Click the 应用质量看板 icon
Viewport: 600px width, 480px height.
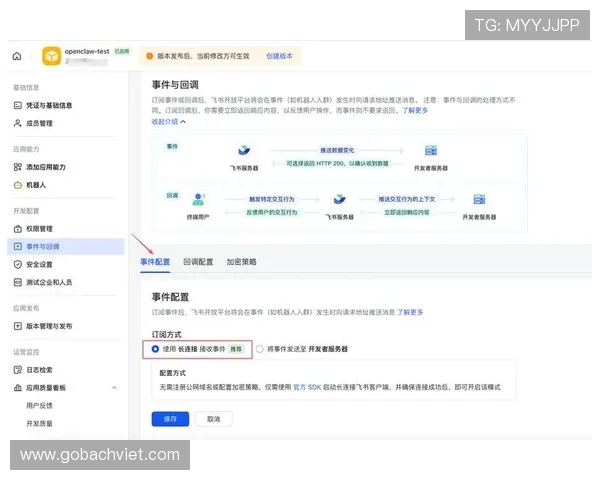click(x=18, y=388)
